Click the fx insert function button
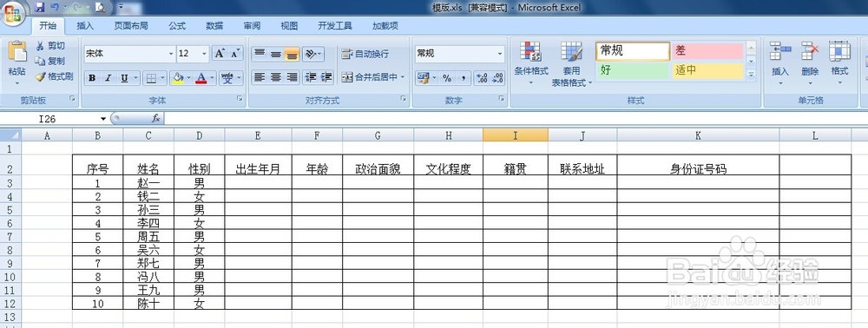 point(156,118)
